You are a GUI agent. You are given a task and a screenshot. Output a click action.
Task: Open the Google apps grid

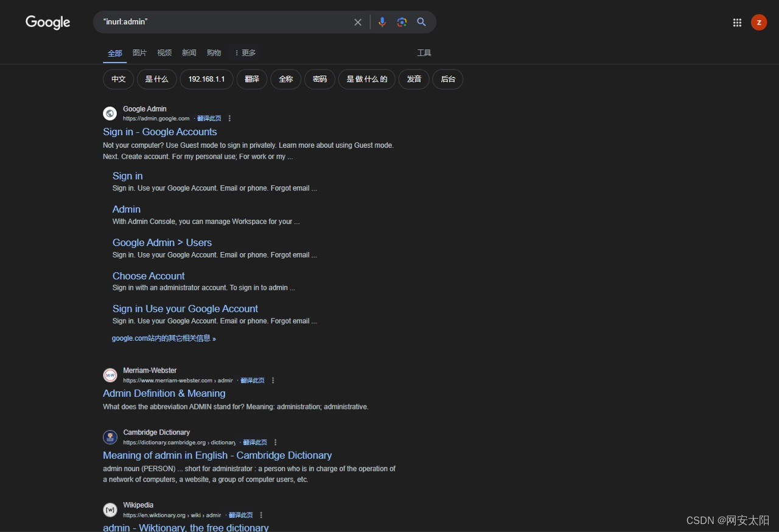click(737, 23)
